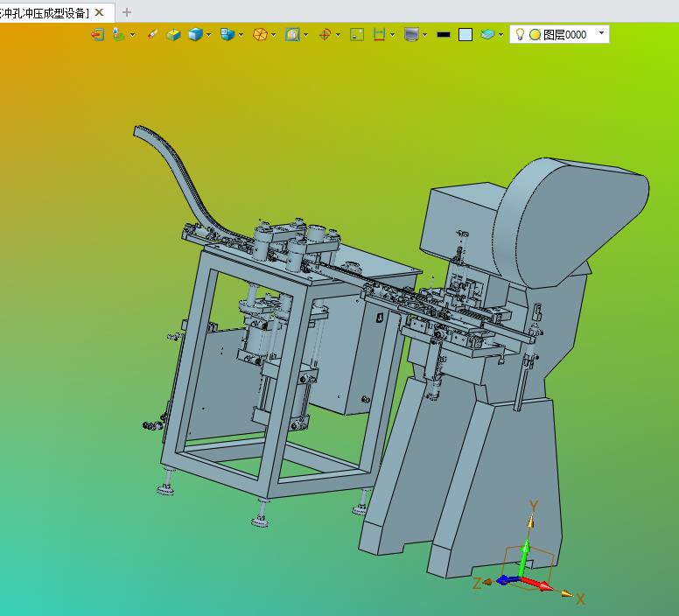Click the light blue color swatch
Viewport: 679px width, 616px height.
coord(465,35)
